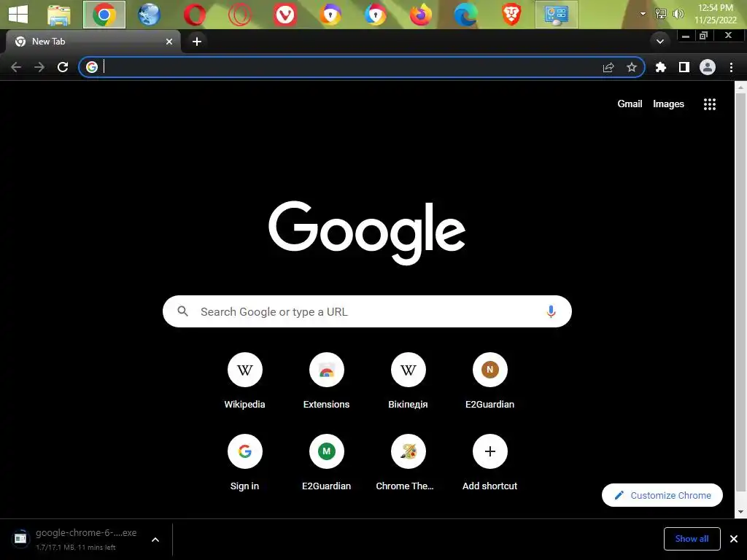This screenshot has width=747, height=560.
Task: Click the Google logo
Action: [x=367, y=233]
